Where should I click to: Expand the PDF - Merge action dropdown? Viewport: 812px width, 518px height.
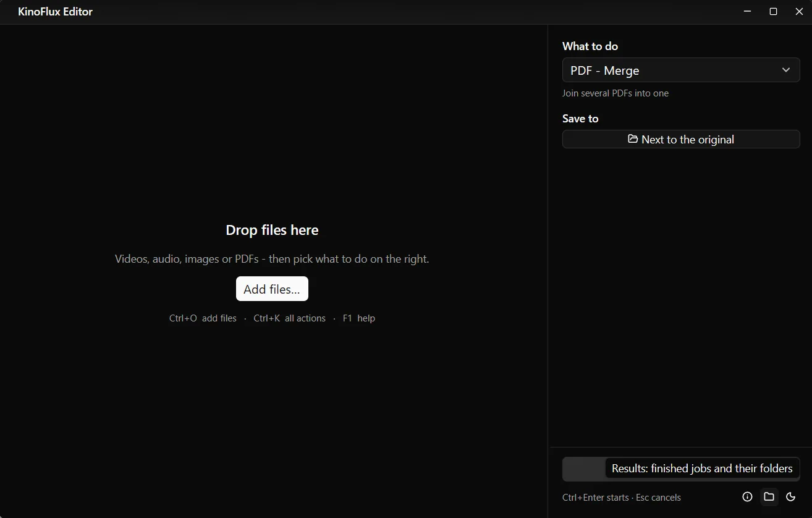pyautogui.click(x=681, y=70)
